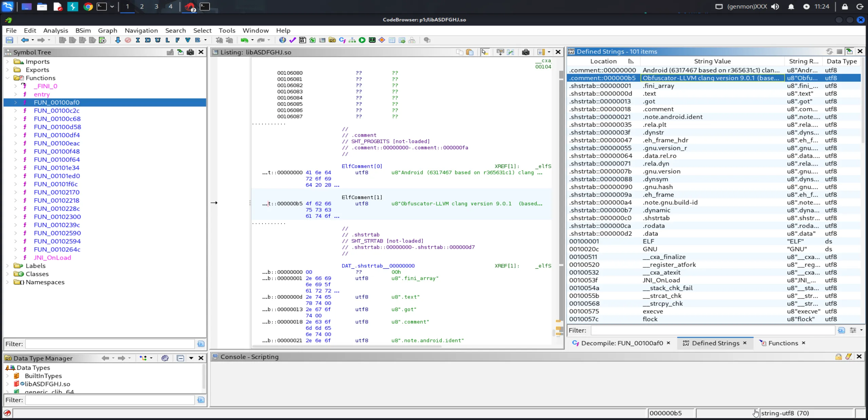The width and height of the screenshot is (868, 420).
Task: Click the green Script Manager play icon
Action: (362, 40)
